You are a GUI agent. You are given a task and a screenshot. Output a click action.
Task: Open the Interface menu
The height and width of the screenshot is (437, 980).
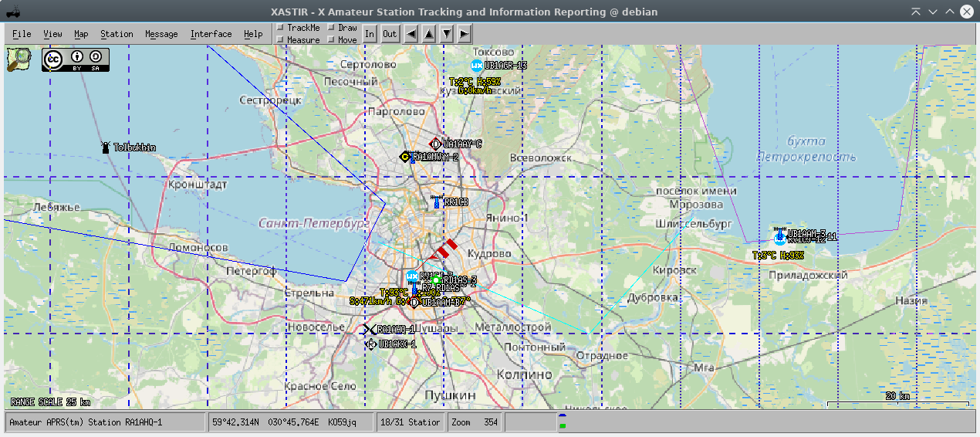coord(211,34)
